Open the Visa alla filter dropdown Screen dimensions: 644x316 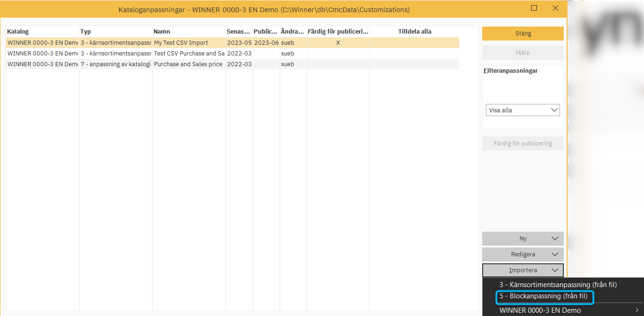(523, 110)
